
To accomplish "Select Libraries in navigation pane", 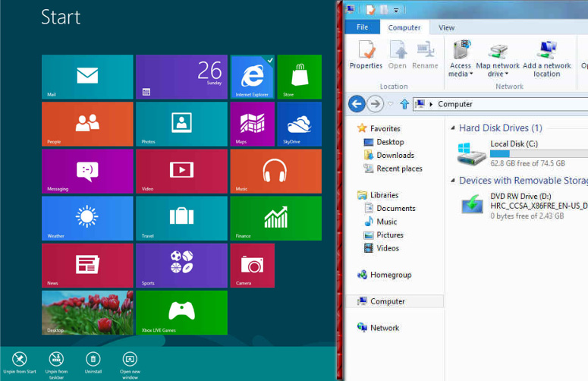I will pyautogui.click(x=378, y=195).
